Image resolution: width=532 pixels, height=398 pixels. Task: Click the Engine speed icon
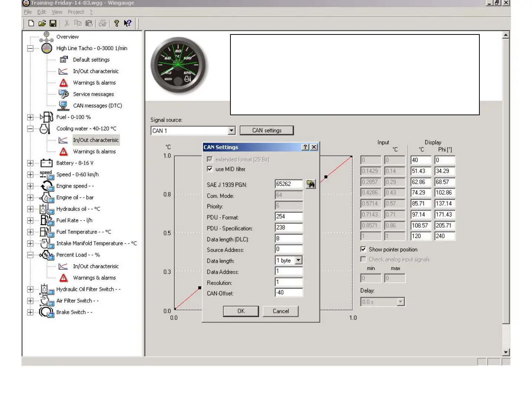tap(47, 186)
